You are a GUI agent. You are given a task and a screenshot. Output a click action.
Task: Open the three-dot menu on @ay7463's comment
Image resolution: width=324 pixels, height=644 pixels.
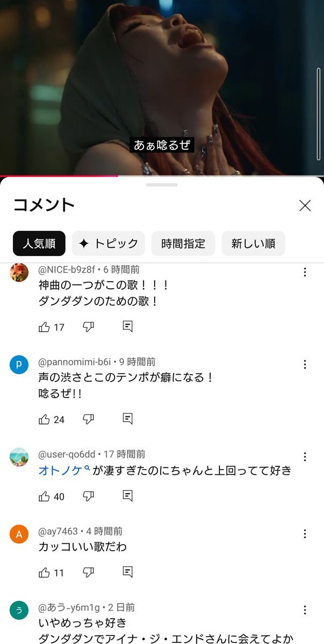point(305,534)
